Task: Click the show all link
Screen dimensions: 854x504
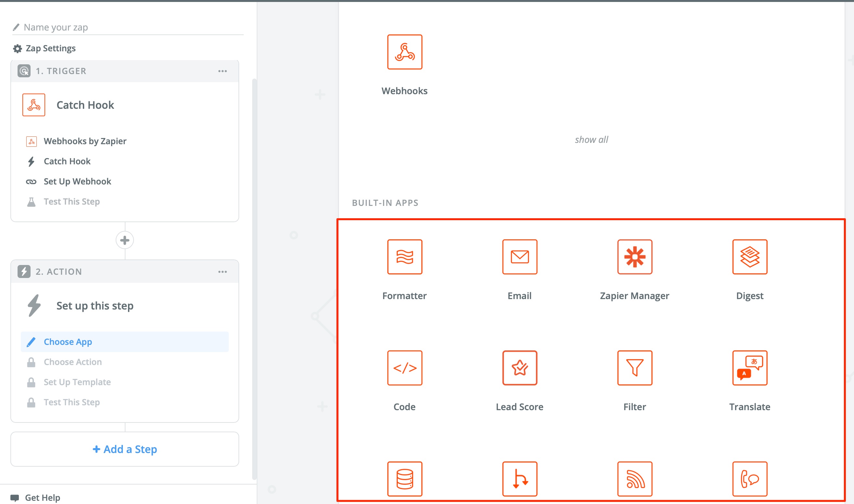Action: click(x=591, y=140)
